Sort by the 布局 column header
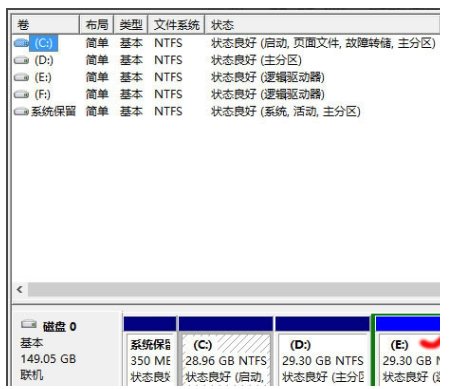 tap(97, 25)
